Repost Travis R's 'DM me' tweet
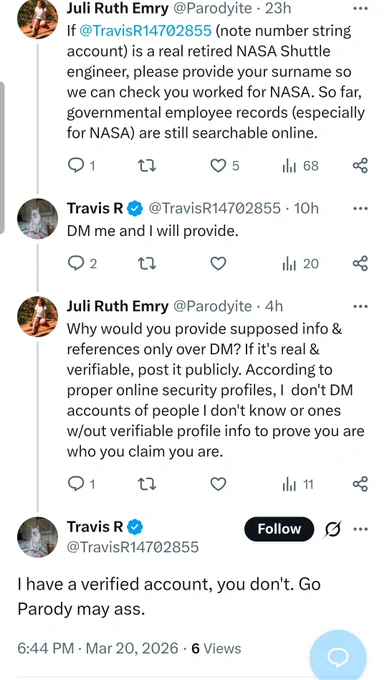This screenshot has height=680, width=387. pos(147,263)
